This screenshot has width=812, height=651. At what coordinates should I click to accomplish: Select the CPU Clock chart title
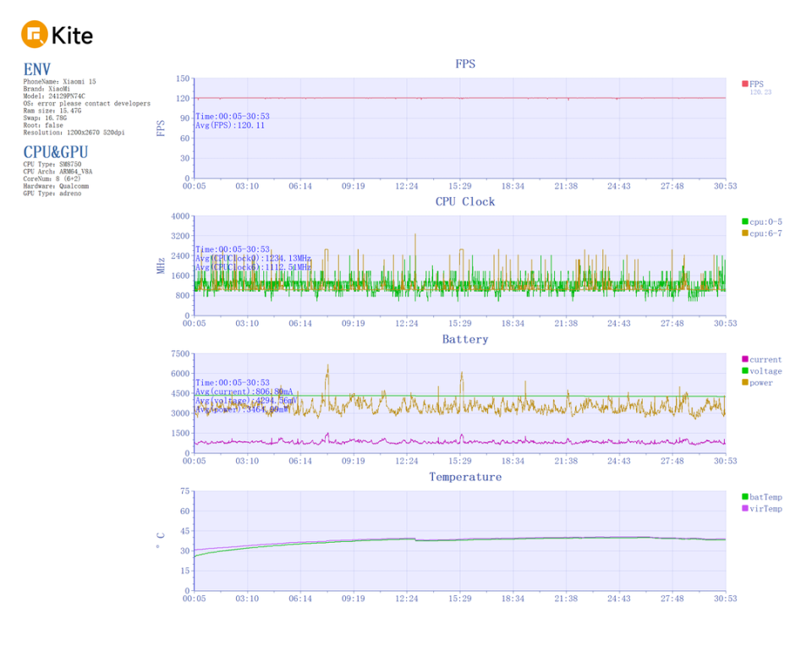tap(465, 201)
